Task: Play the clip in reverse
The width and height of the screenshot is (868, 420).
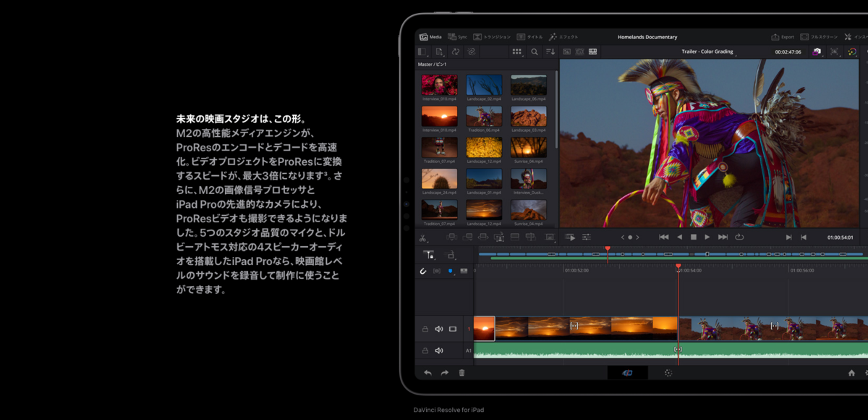Action: [x=679, y=237]
